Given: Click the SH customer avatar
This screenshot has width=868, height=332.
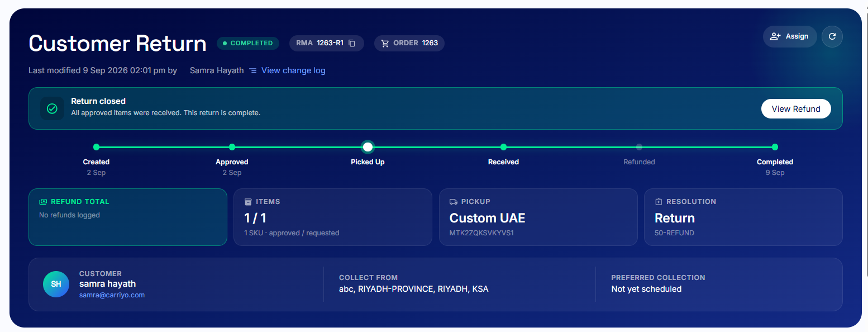Looking at the screenshot, I should coord(56,284).
